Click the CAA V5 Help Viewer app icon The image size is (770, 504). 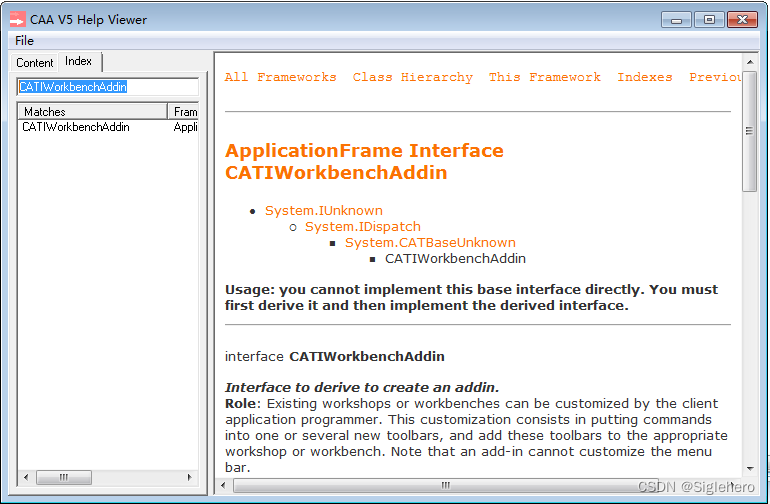pos(17,18)
